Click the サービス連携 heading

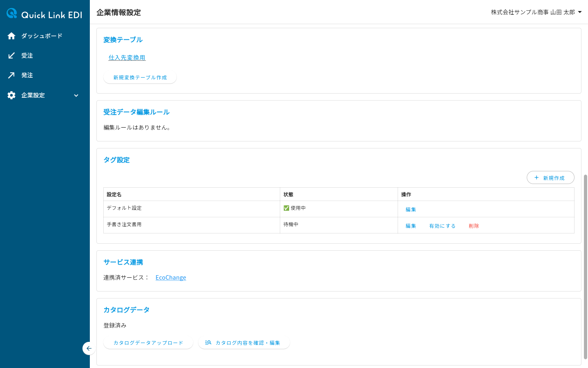123,262
